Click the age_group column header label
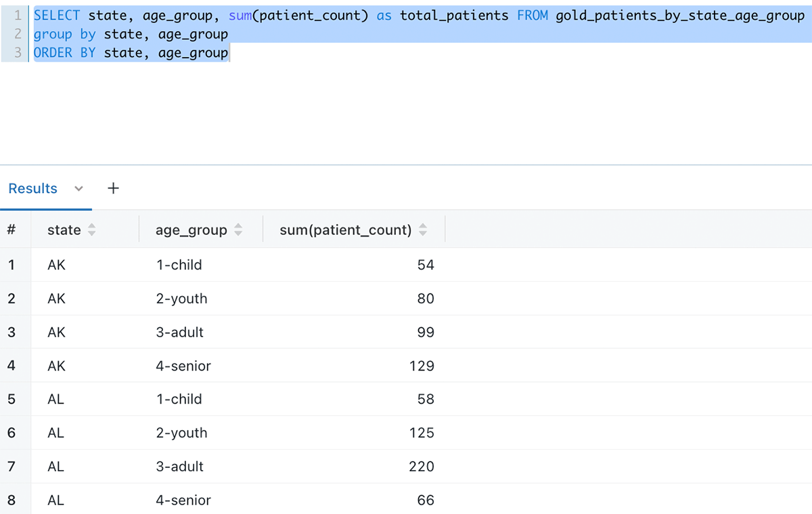Image resolution: width=812 pixels, height=514 pixels. point(191,230)
